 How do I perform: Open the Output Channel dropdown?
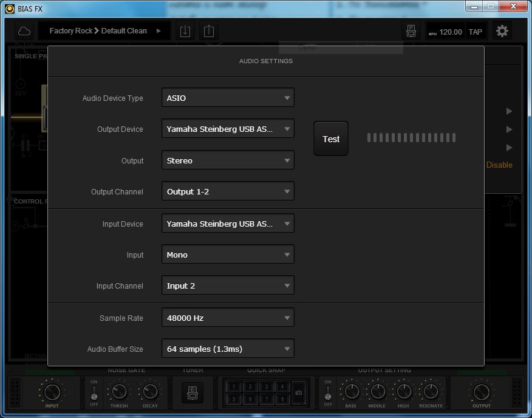(x=228, y=191)
